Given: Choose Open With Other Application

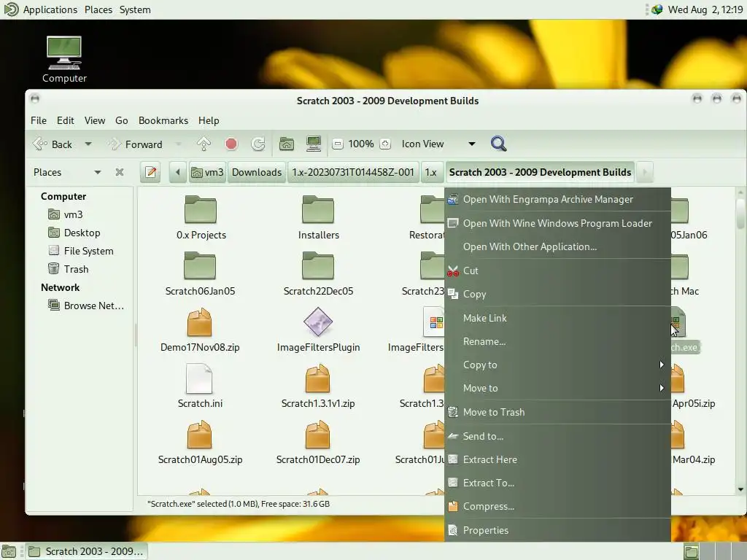Looking at the screenshot, I should pyautogui.click(x=557, y=246).
